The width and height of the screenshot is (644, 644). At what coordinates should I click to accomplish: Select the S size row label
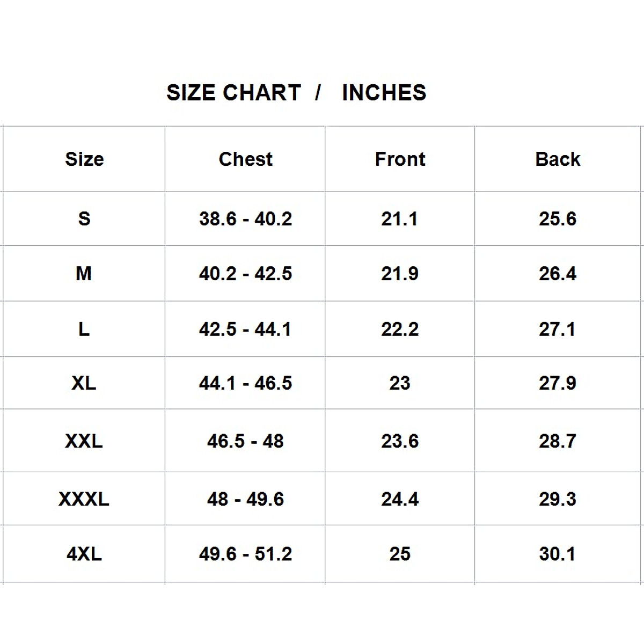[x=84, y=219]
